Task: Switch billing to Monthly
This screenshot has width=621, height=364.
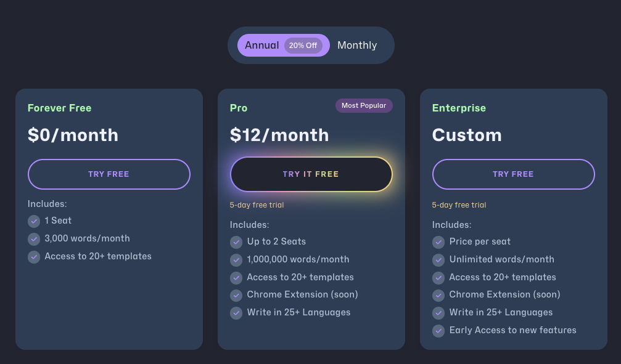Action: click(357, 46)
